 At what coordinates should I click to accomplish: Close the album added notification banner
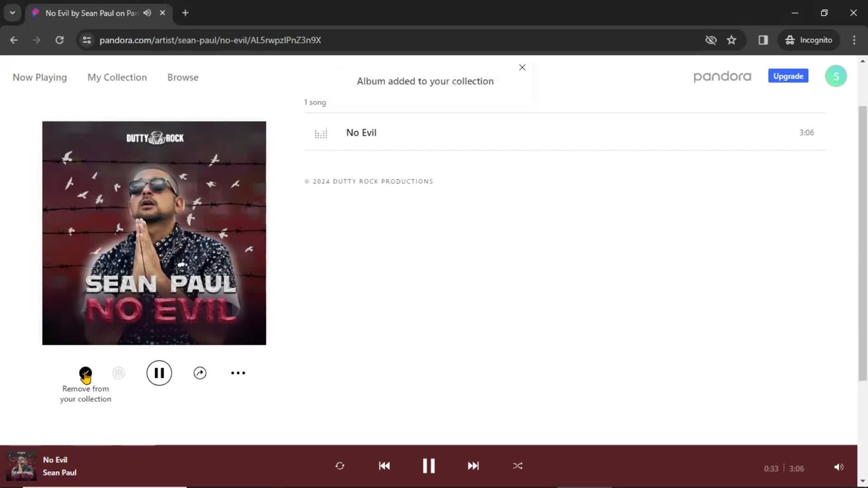tap(522, 67)
